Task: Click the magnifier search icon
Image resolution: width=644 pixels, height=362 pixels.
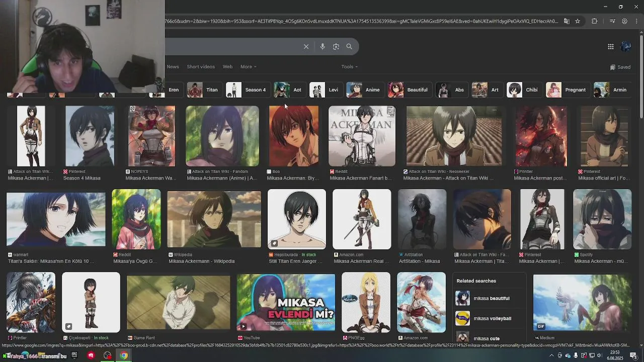Action: [x=349, y=46]
